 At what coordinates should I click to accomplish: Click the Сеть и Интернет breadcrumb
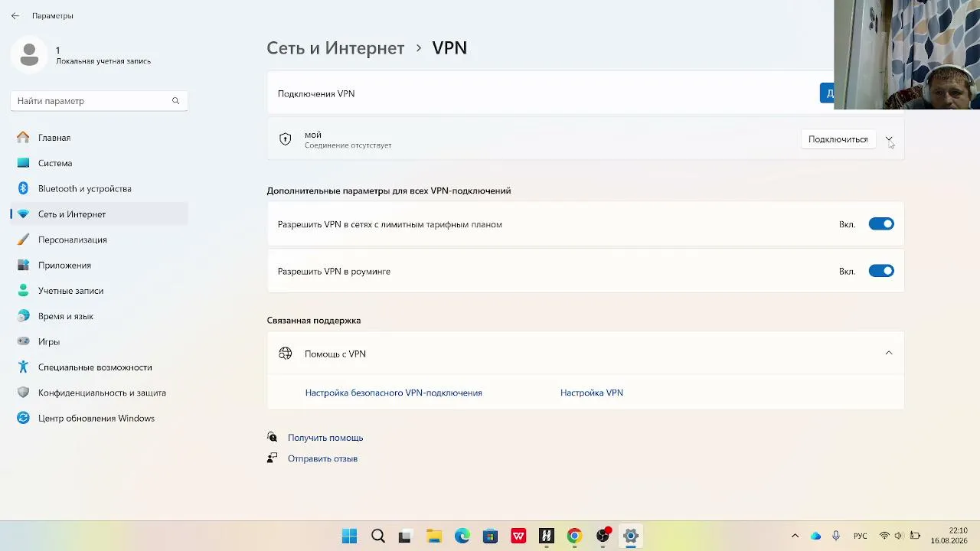335,47
